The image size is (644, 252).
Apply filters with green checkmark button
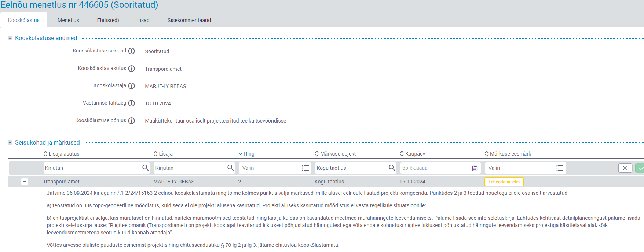tap(640, 168)
